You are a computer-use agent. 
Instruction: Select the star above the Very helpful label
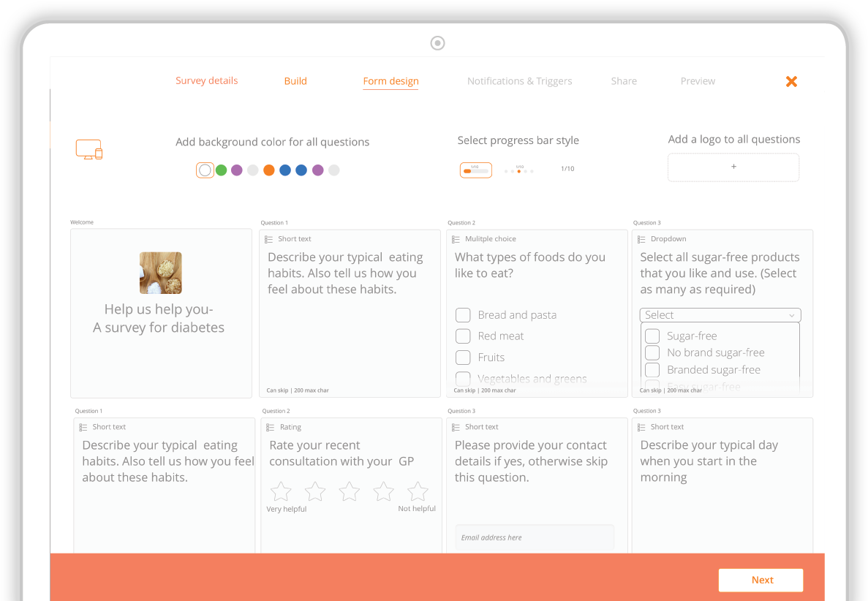281,491
